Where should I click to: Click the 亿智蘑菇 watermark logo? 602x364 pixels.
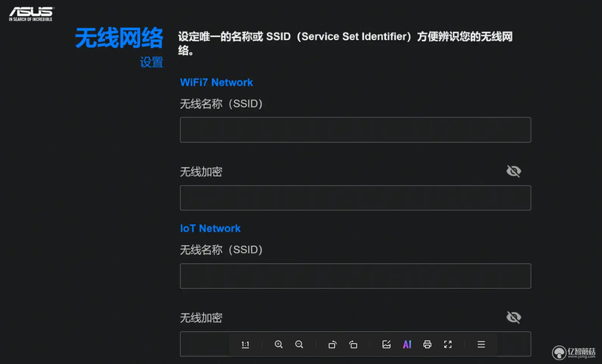click(x=574, y=352)
